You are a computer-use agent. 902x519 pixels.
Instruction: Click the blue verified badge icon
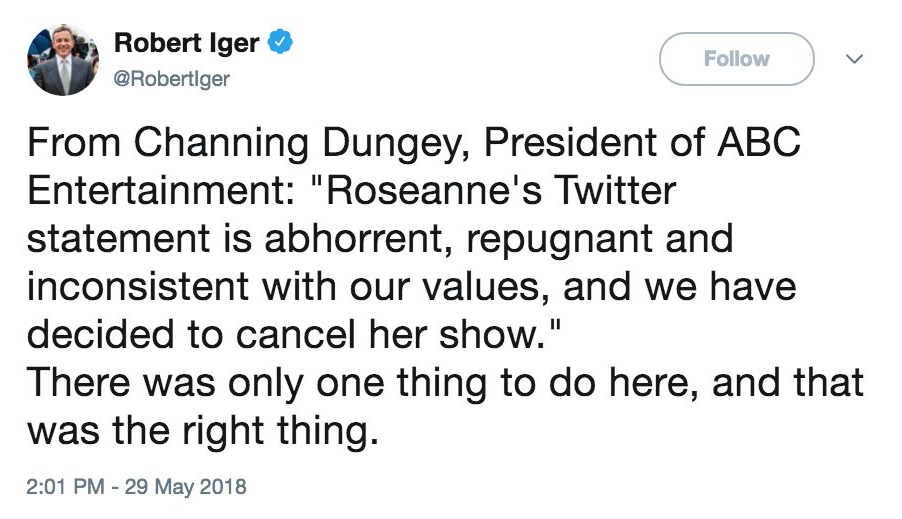click(x=280, y=41)
